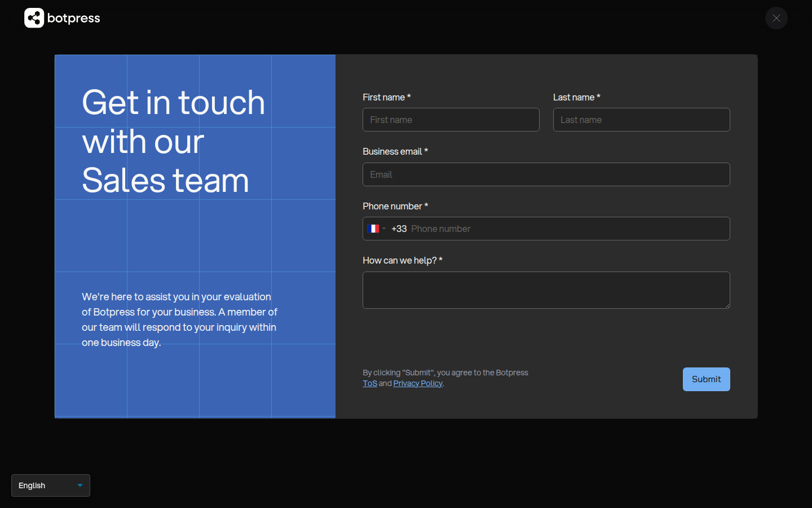Click the text area resize handle

pyautogui.click(x=727, y=305)
